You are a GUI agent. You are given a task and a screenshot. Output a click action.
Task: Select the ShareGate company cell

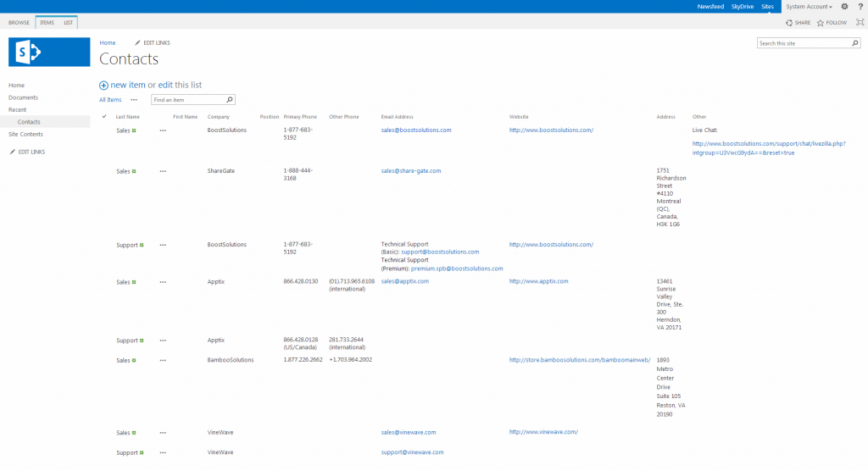tap(221, 171)
